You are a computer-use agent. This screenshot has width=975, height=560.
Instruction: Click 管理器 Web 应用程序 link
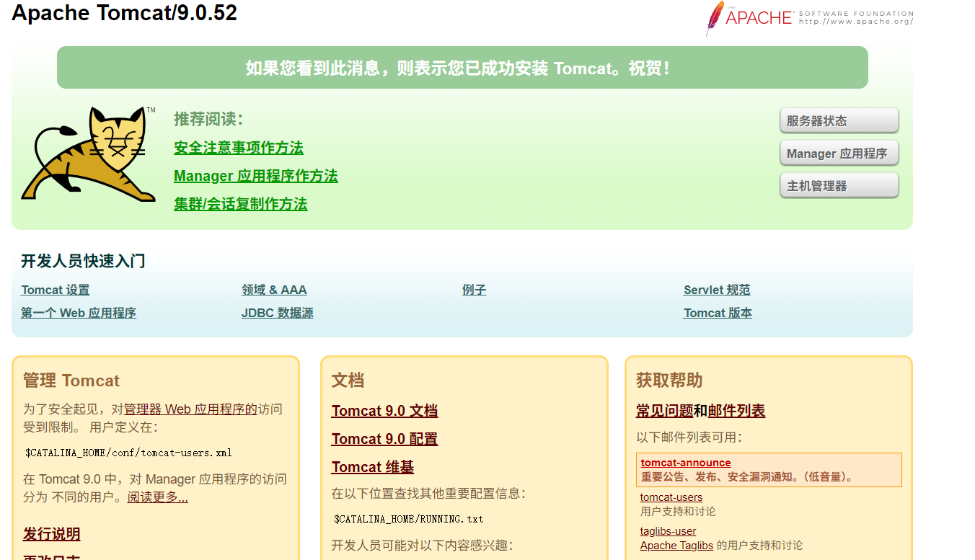point(190,409)
